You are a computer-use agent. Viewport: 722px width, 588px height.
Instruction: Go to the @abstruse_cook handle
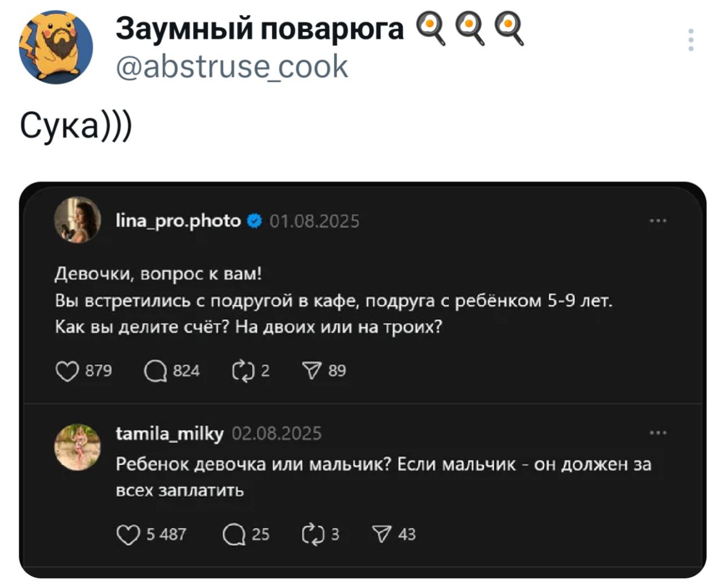[232, 67]
